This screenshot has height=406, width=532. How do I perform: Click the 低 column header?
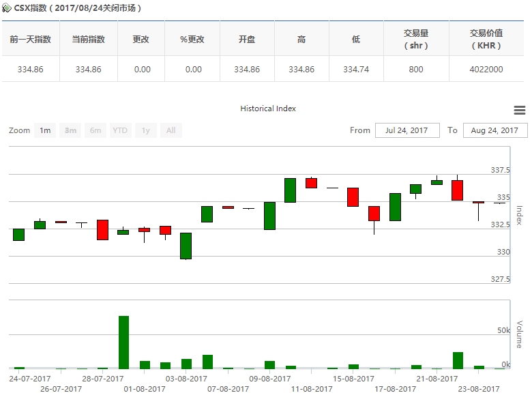click(x=356, y=40)
